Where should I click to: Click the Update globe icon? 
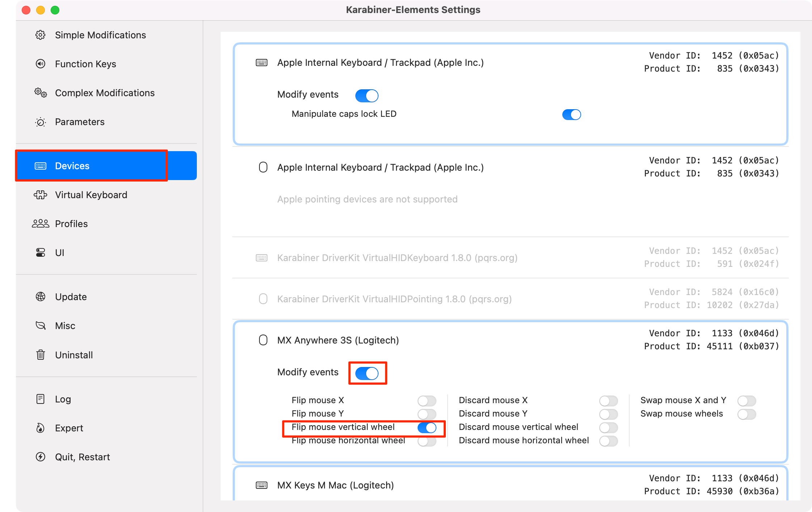[41, 297]
